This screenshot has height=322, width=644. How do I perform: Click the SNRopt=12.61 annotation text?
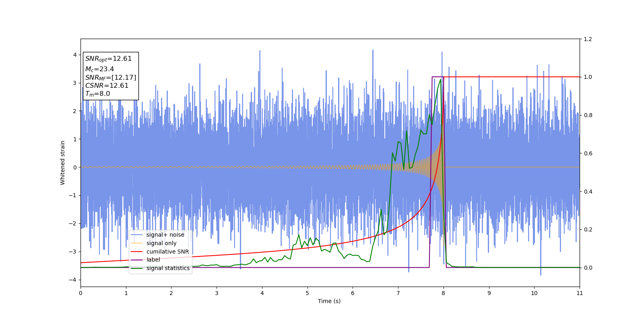pos(108,59)
